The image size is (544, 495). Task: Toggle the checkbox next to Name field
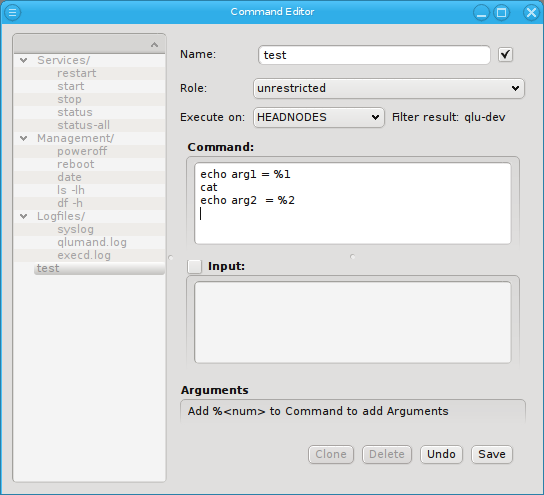(505, 55)
